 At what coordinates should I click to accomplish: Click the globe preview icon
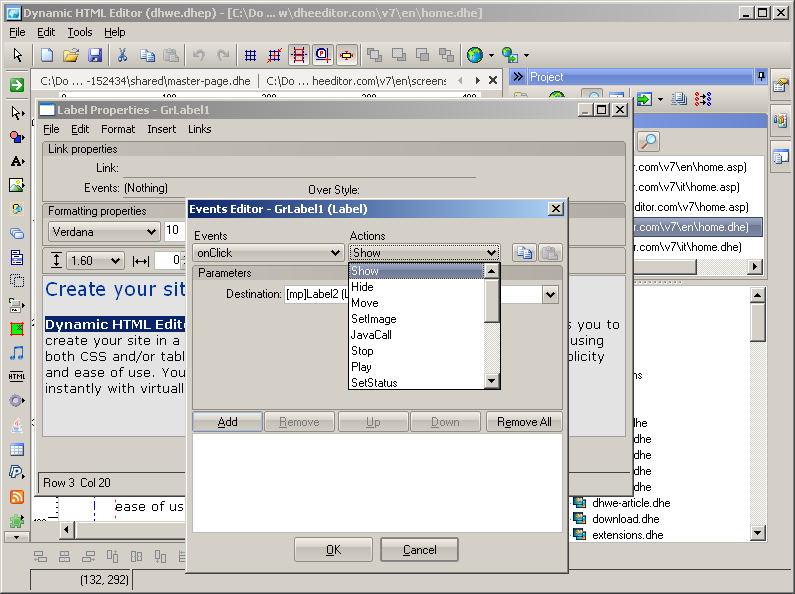(475, 55)
